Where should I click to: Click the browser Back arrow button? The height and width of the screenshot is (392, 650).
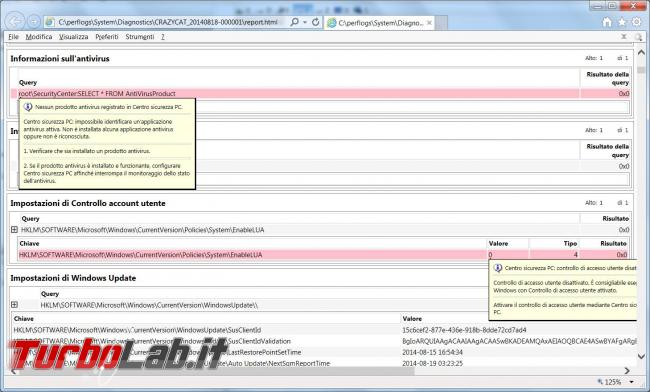click(x=15, y=21)
